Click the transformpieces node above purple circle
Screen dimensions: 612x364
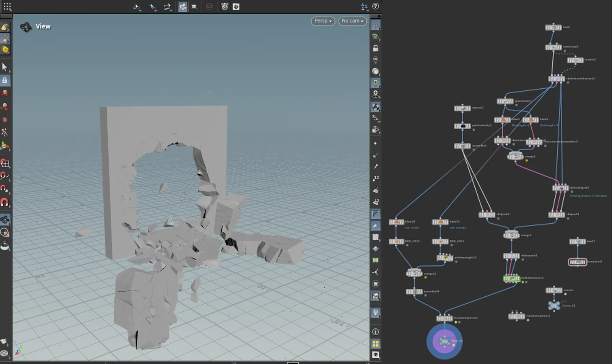tap(444, 318)
